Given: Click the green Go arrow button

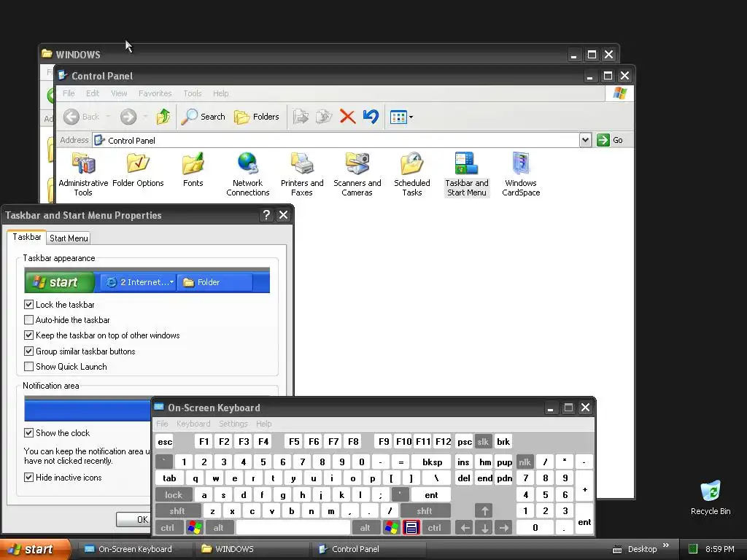Looking at the screenshot, I should click(603, 140).
